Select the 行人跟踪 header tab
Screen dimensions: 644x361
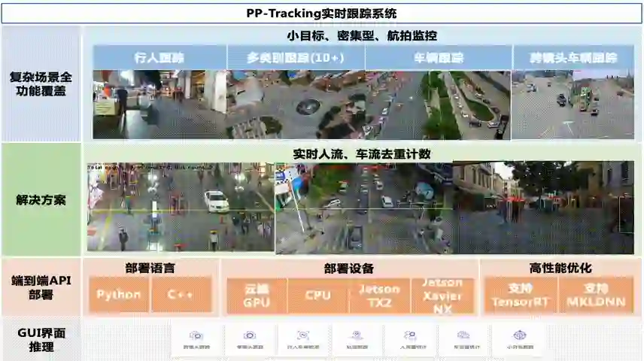[159, 57]
